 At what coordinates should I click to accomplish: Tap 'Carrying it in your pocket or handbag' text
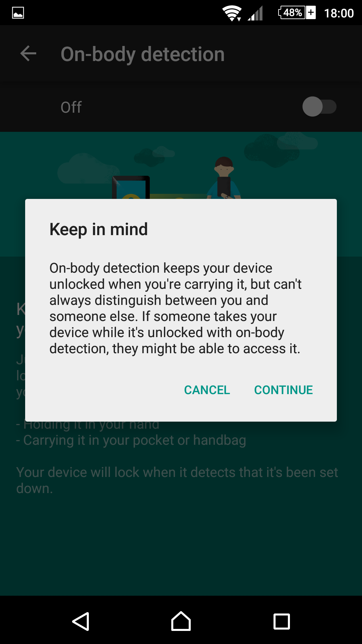[131, 440]
